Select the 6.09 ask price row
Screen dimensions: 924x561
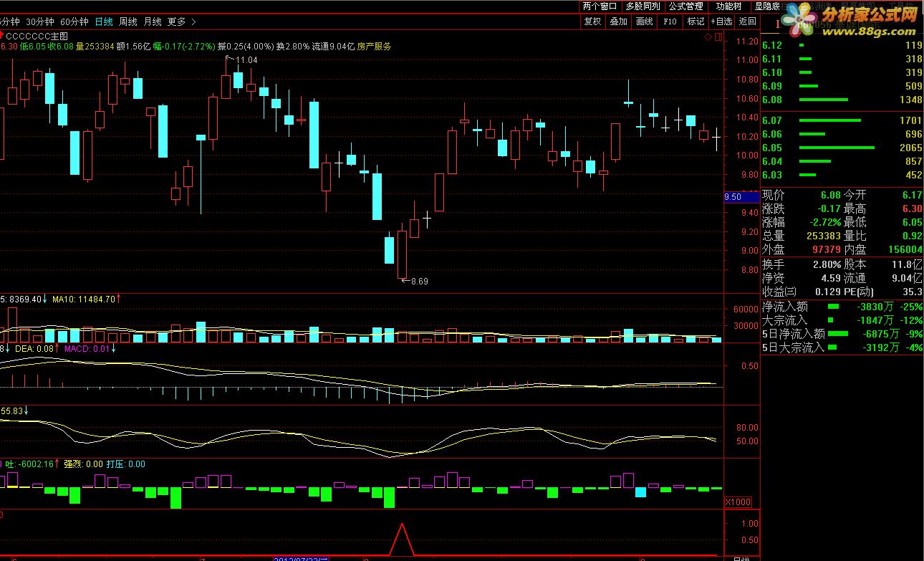tap(842, 86)
